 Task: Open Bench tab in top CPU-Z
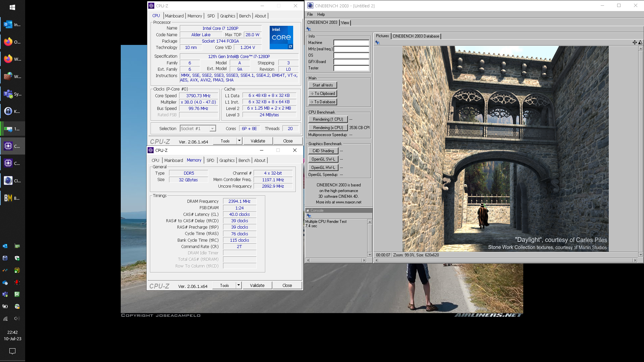245,16
